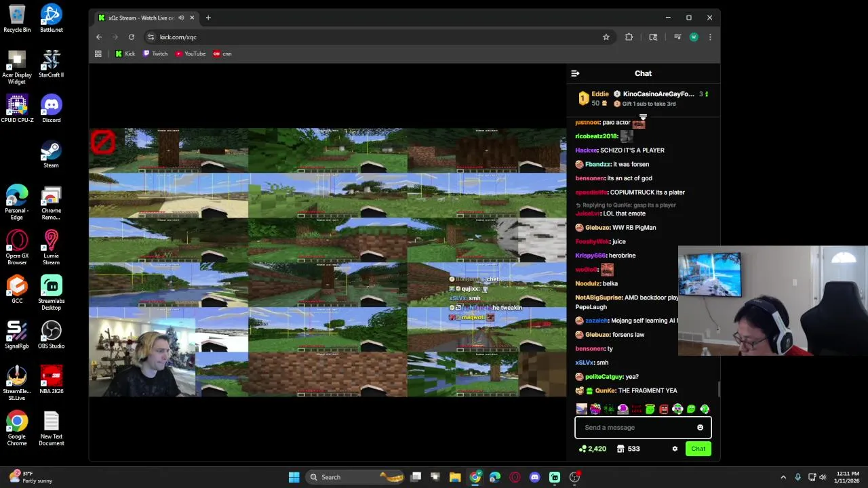Open the clock showing 12:11 PM

[848, 477]
